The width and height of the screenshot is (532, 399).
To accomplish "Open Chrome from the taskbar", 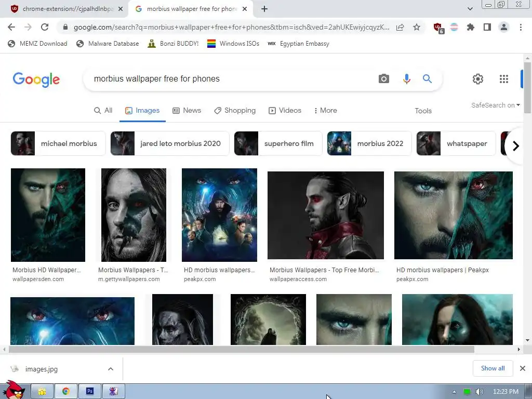I will tap(66, 391).
